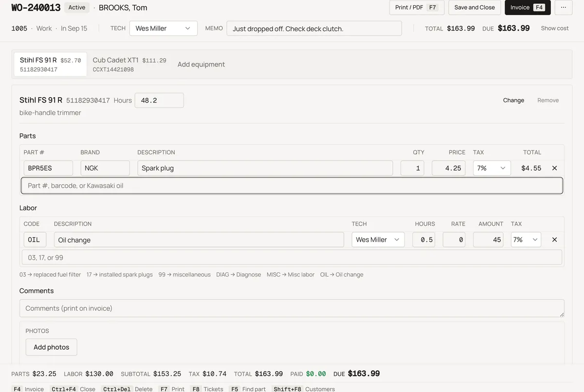Edit the Memo field
The image size is (584, 392).
pyautogui.click(x=314, y=29)
